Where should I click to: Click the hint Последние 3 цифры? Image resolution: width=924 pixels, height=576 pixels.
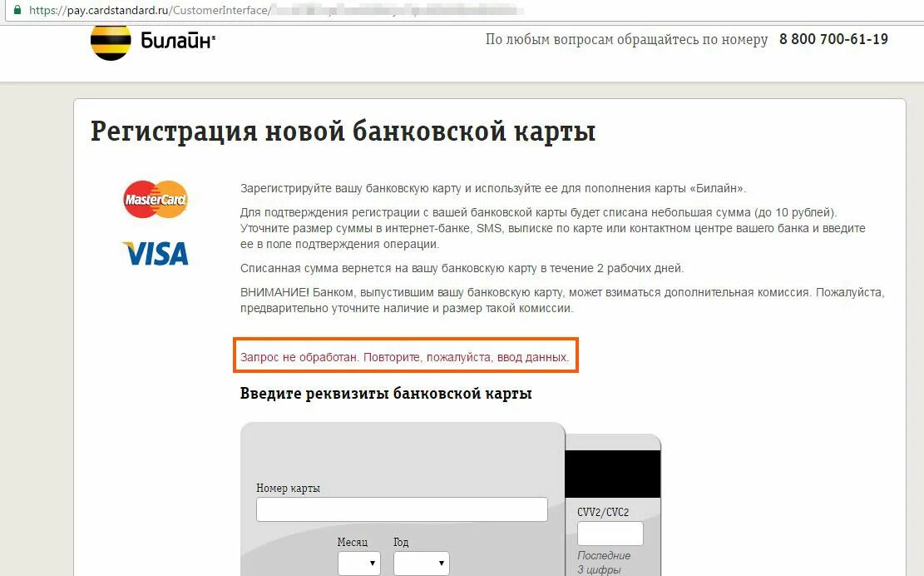point(604,563)
